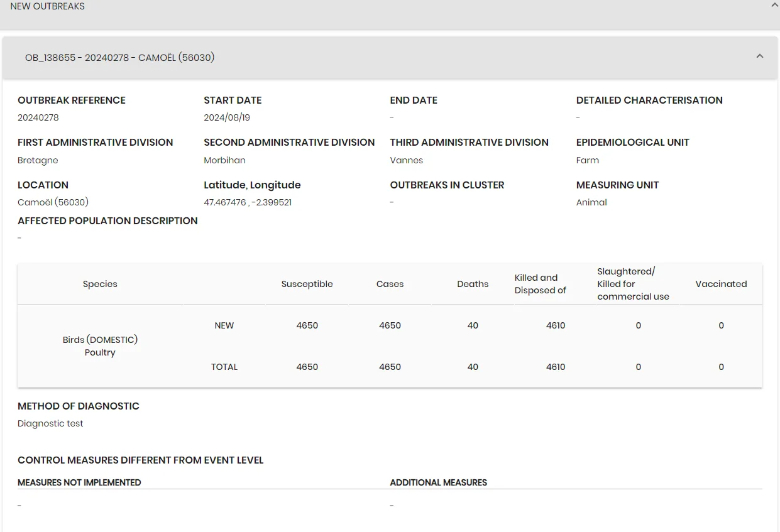
Task: Click the TOTAL row Killed and Disposed value 4610
Action: [x=556, y=367]
